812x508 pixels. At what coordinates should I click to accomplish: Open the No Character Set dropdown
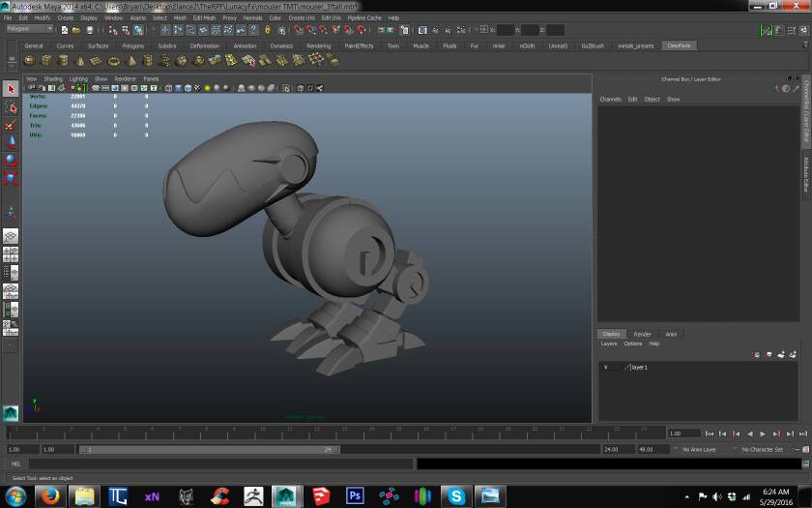[762, 449]
